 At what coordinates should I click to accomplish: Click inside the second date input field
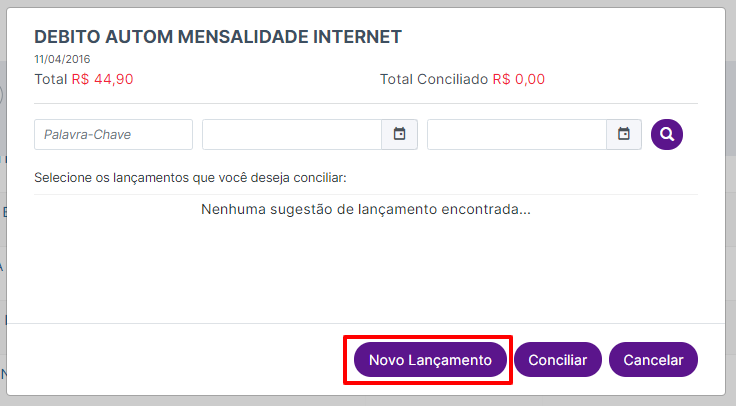[x=517, y=134]
